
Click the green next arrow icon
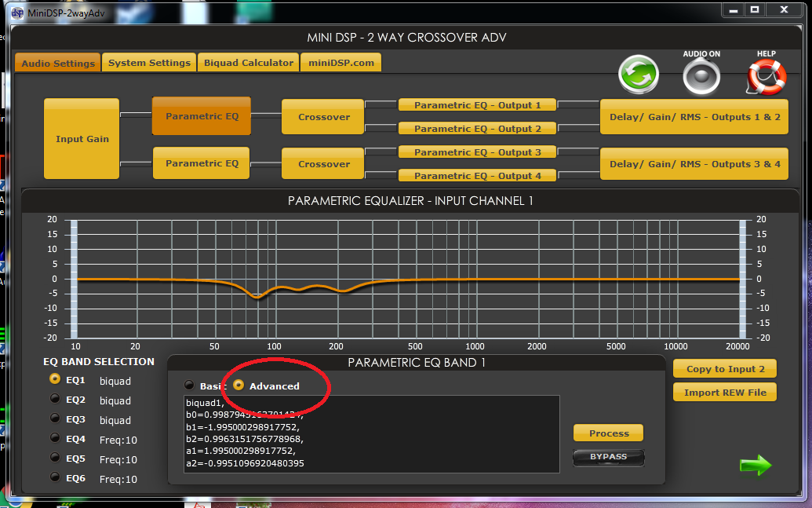(x=756, y=465)
